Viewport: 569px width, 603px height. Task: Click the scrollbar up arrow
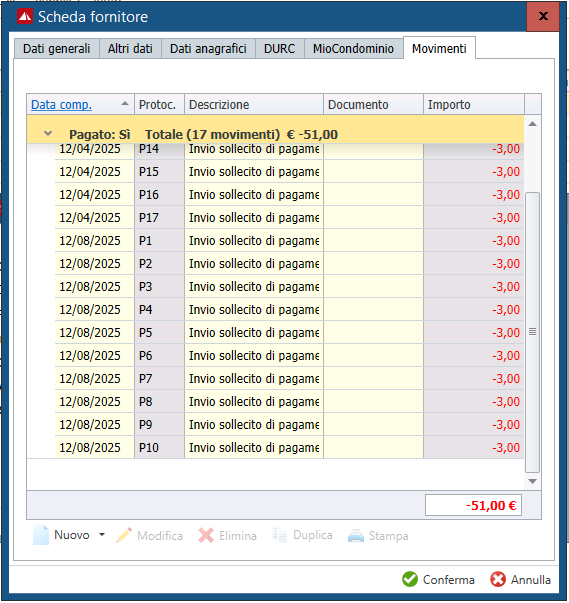(x=532, y=124)
